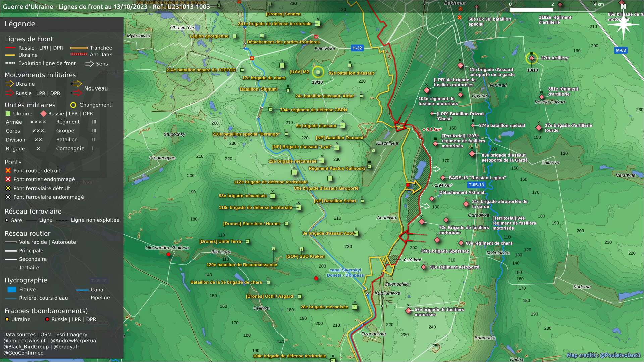The height and width of the screenshot is (362, 644).
Task: Click the M-03 highway shield
Action: point(621,50)
